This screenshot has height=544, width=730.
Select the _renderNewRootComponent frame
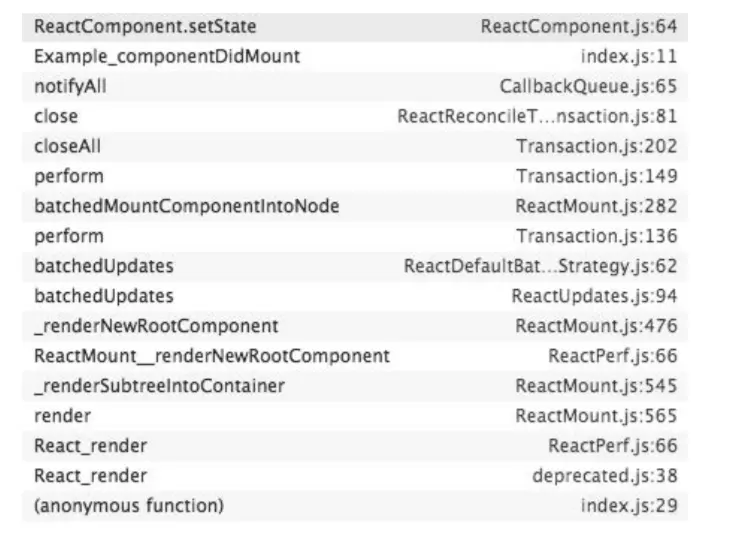click(355, 326)
